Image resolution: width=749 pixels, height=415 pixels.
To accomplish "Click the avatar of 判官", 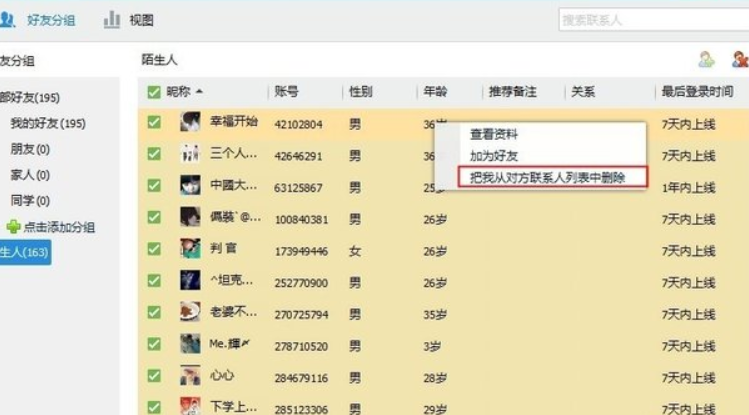I will pyautogui.click(x=190, y=248).
